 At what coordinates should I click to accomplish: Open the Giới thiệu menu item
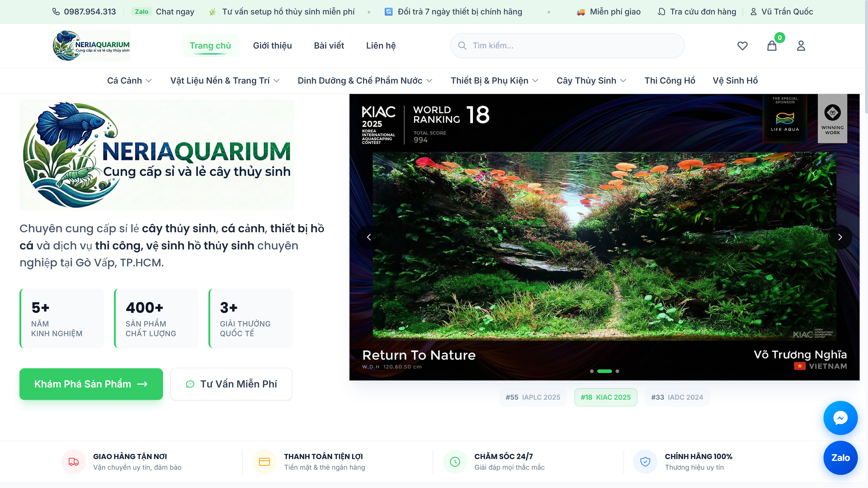pyautogui.click(x=272, y=45)
